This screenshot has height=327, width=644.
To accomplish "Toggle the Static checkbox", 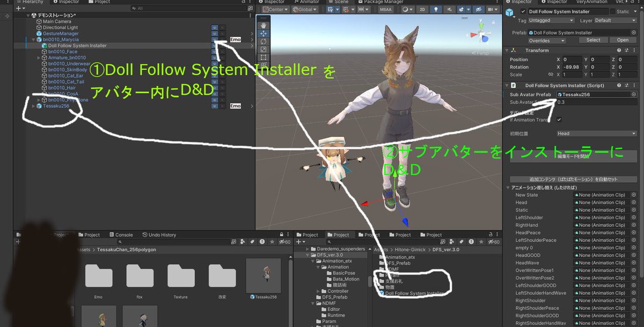I will point(612,12).
